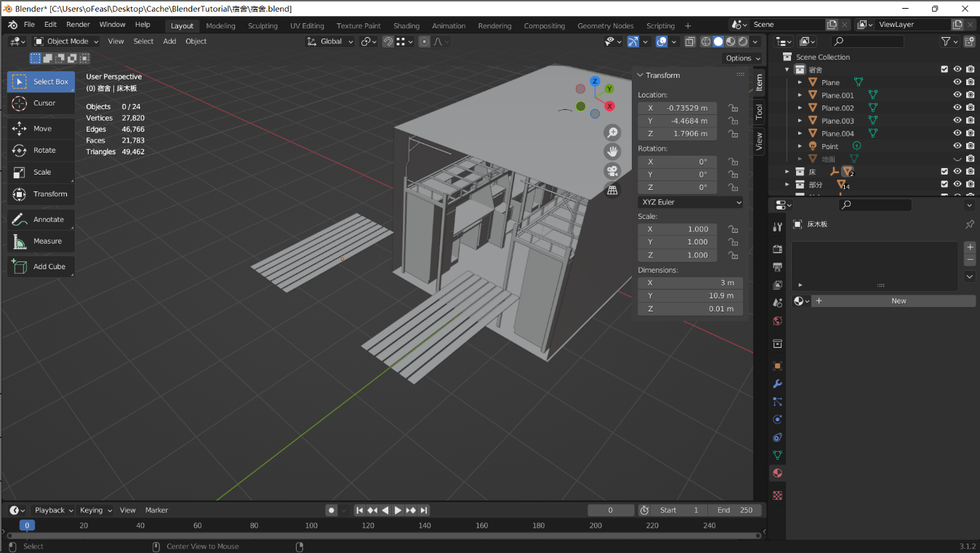
Task: Open the Output properties printer icon
Action: (x=777, y=267)
